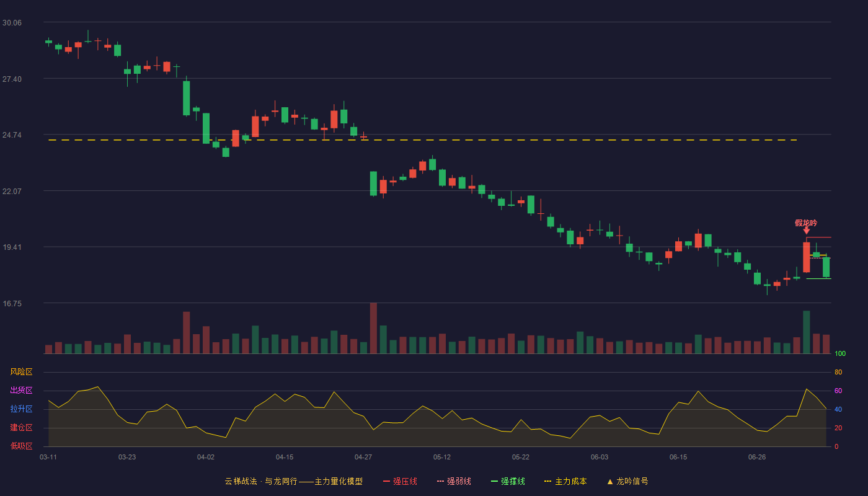
Task: Click the 出货区 zone label
Action: click(x=21, y=391)
